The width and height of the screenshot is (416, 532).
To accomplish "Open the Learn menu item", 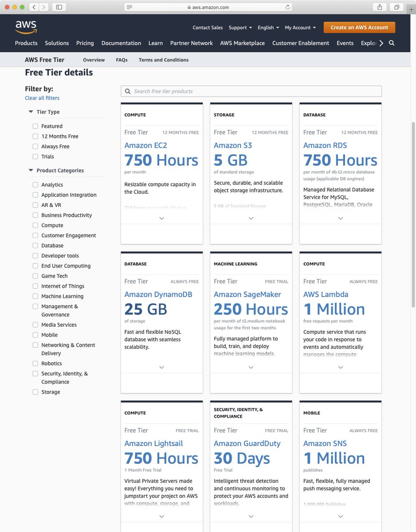I will point(156,43).
